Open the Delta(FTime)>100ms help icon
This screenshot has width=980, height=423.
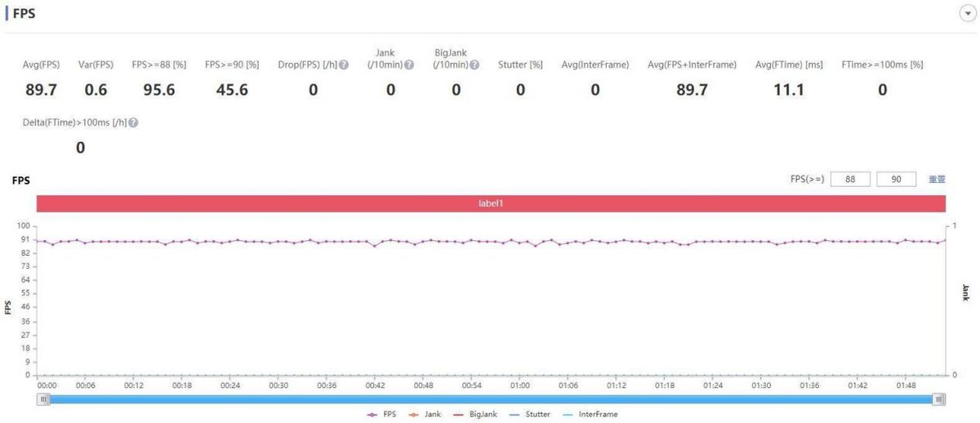pos(133,122)
